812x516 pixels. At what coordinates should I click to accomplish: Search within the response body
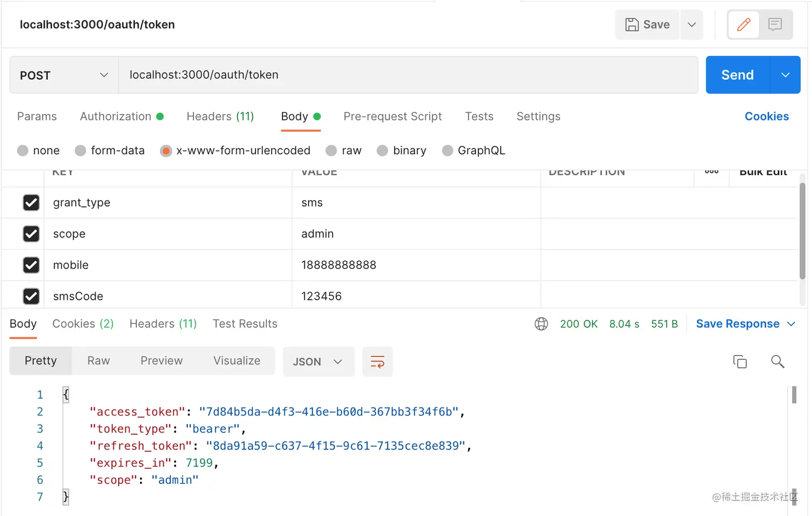(778, 362)
